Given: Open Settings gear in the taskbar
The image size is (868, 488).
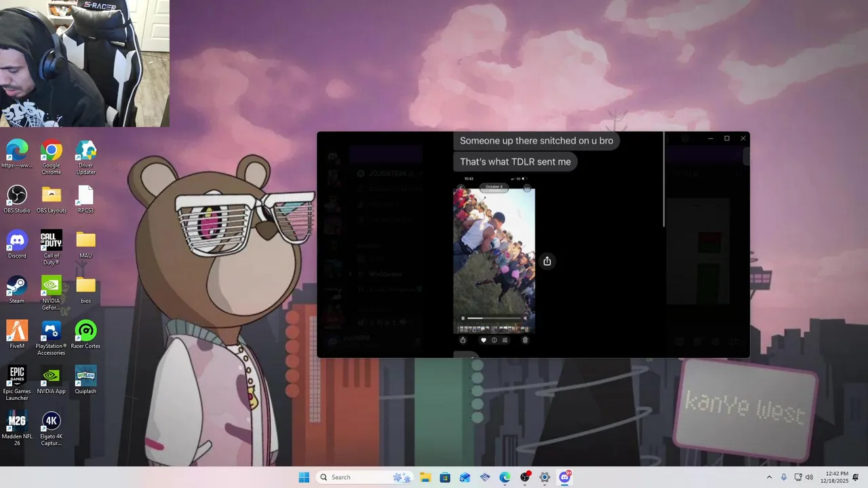Looking at the screenshot, I should (545, 477).
